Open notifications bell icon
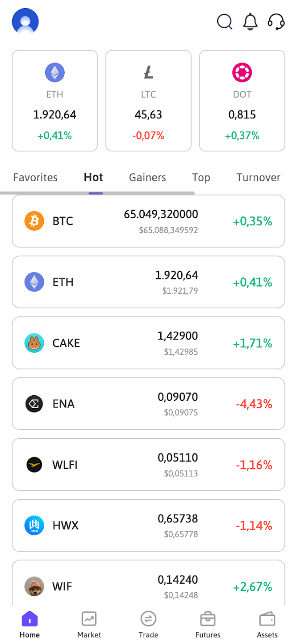 click(x=251, y=21)
